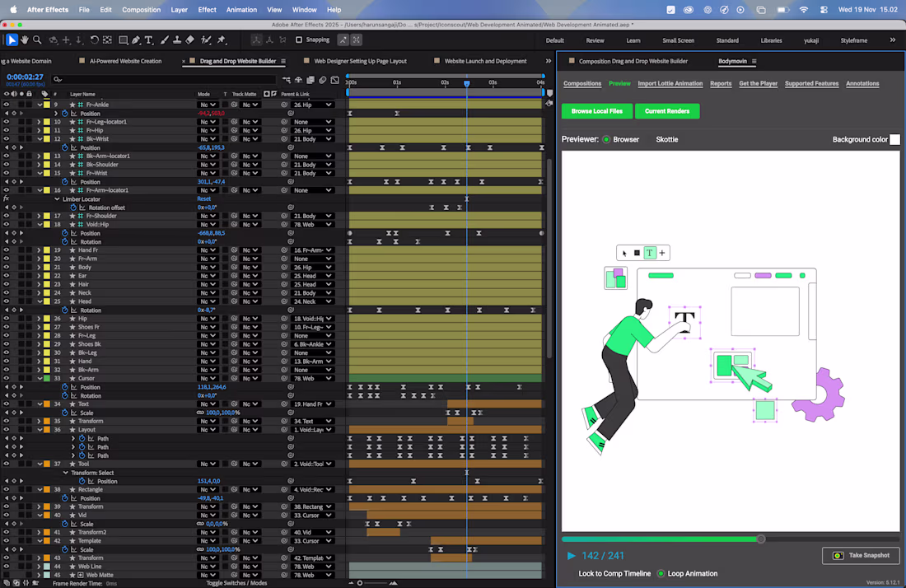The width and height of the screenshot is (906, 588).
Task: Open the Composition menu
Action: tap(141, 10)
